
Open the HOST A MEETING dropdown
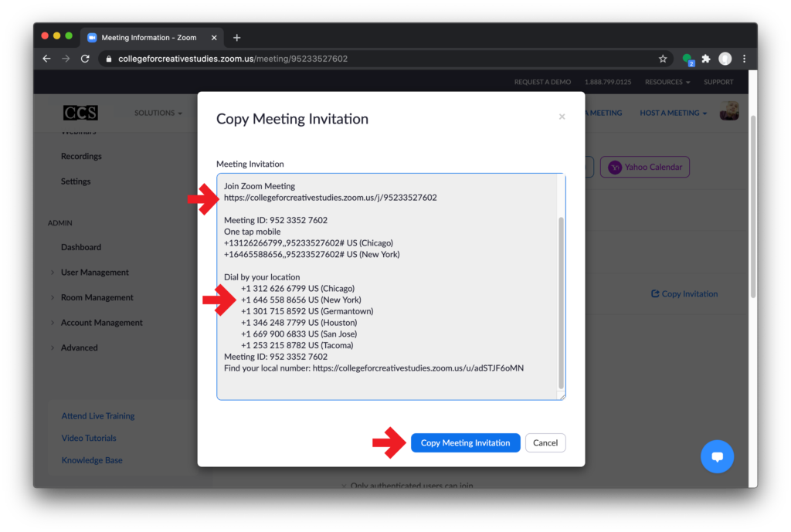click(x=671, y=113)
